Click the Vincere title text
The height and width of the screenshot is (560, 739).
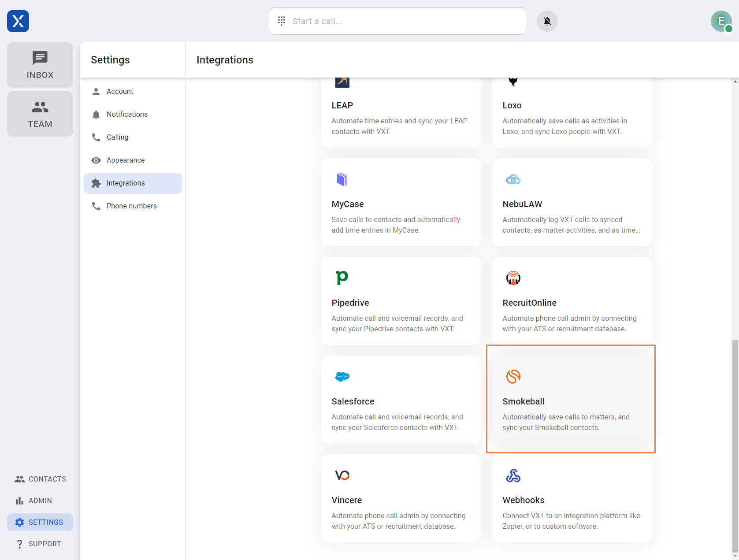click(x=347, y=500)
